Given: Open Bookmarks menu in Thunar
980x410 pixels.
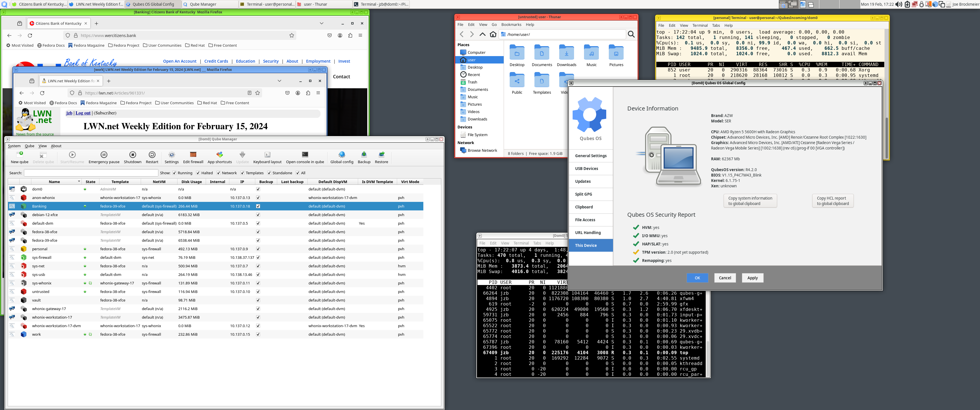Looking at the screenshot, I should tap(511, 25).
